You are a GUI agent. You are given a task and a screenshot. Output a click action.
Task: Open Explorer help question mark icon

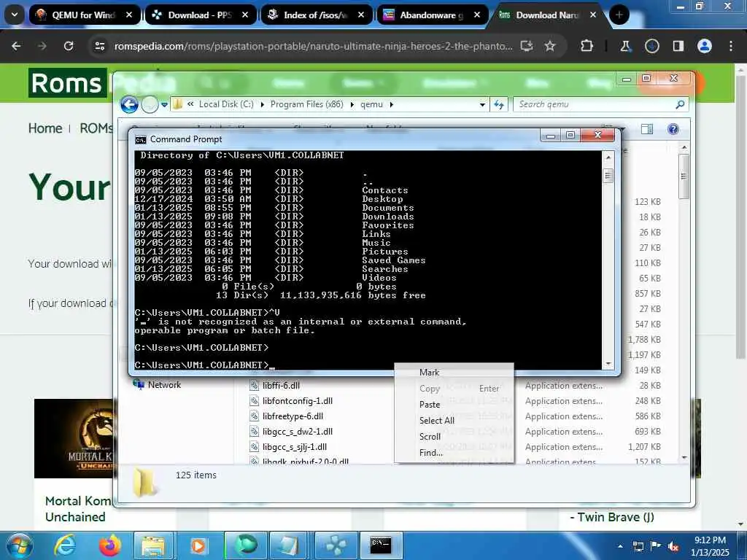tap(673, 129)
